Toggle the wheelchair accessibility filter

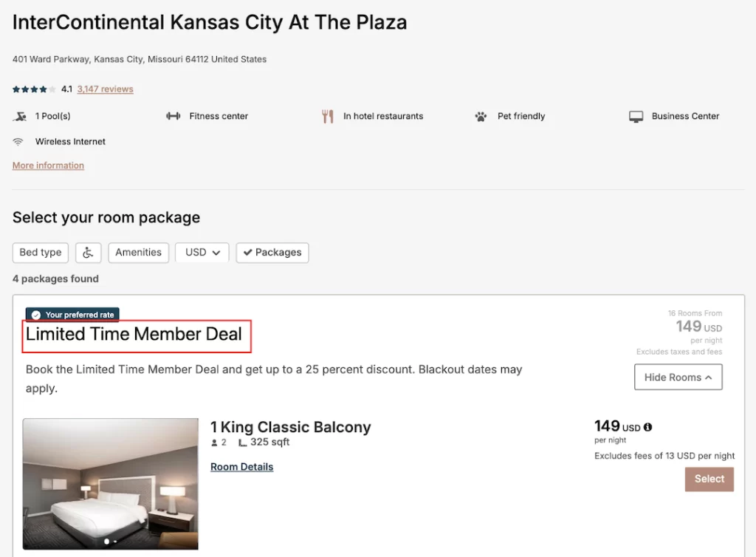(x=89, y=253)
